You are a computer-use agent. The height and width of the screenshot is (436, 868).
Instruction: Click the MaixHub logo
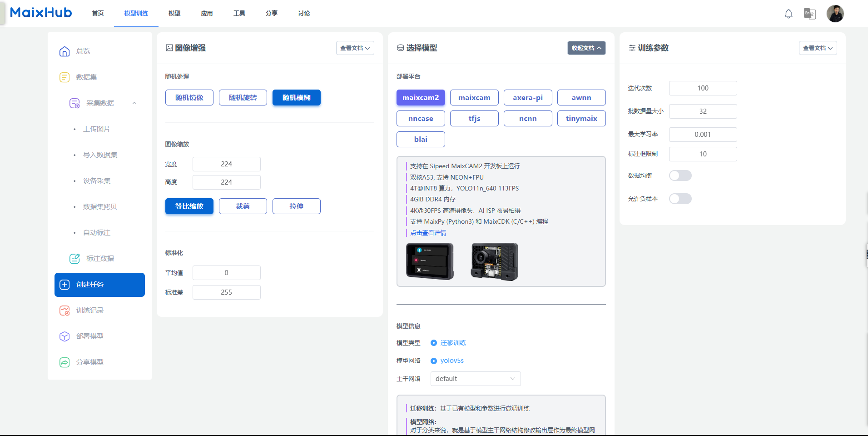41,13
